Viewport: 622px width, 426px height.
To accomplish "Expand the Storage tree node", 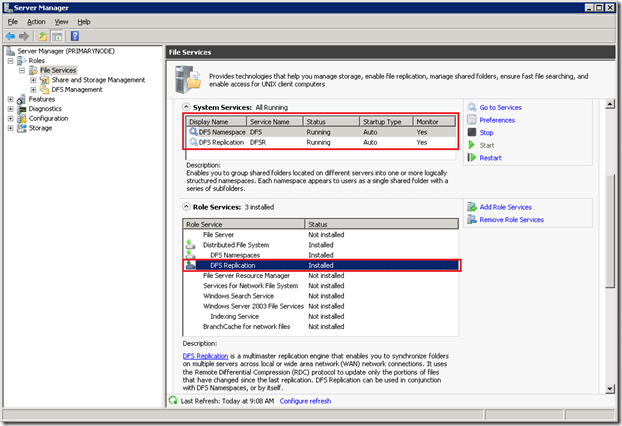I will coord(11,128).
